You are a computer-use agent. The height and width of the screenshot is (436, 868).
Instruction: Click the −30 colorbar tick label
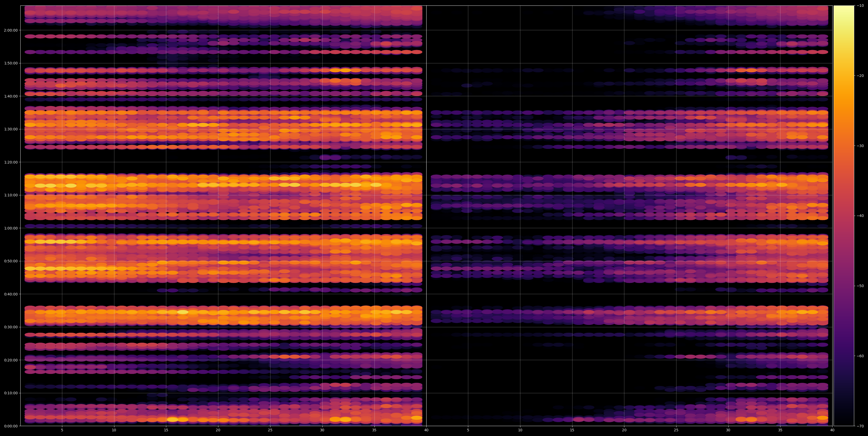pos(860,146)
